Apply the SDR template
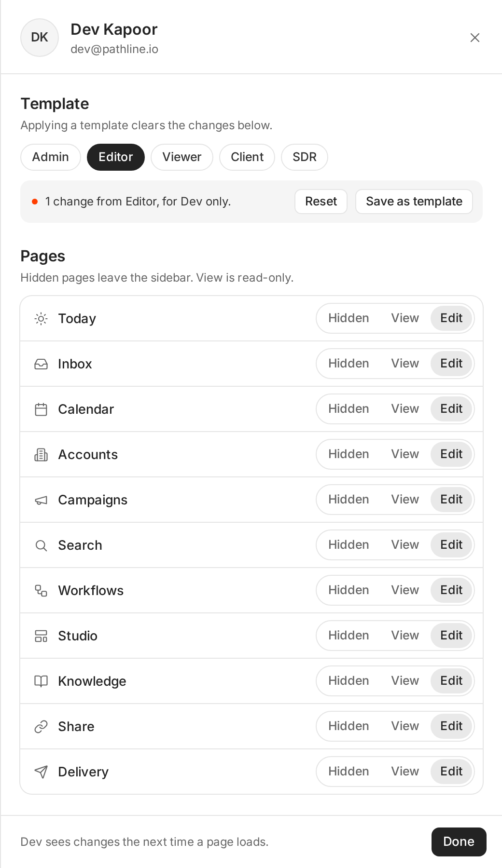502x868 pixels. [x=305, y=157]
